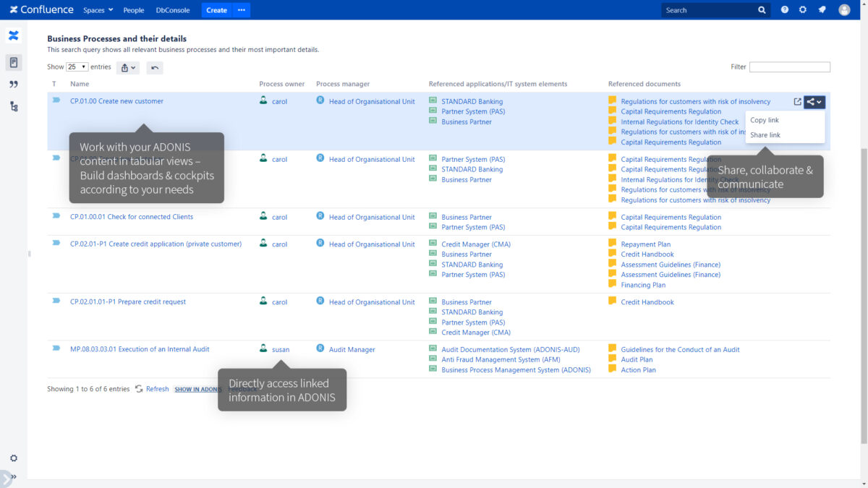Image resolution: width=868 pixels, height=488 pixels.
Task: Click into the table Filter field
Action: pos(789,67)
